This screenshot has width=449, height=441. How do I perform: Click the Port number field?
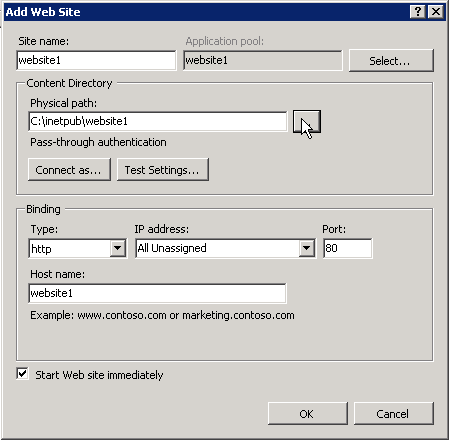click(x=347, y=248)
